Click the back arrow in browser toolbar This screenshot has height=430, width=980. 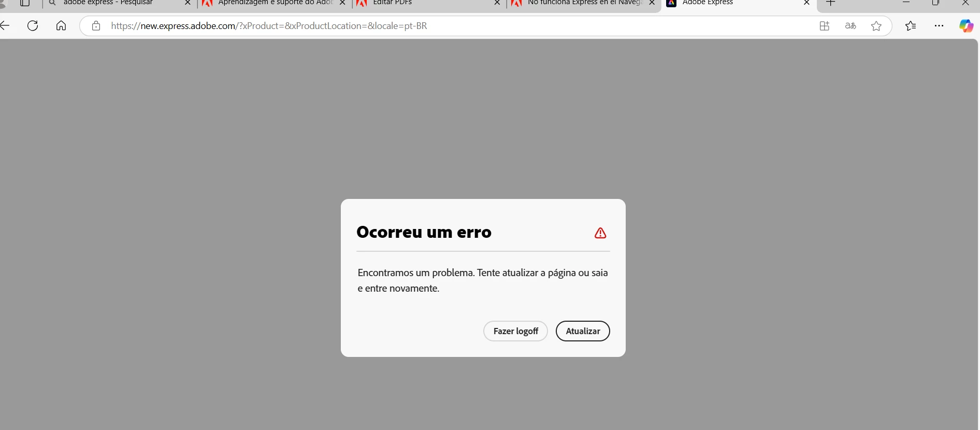tap(5, 26)
